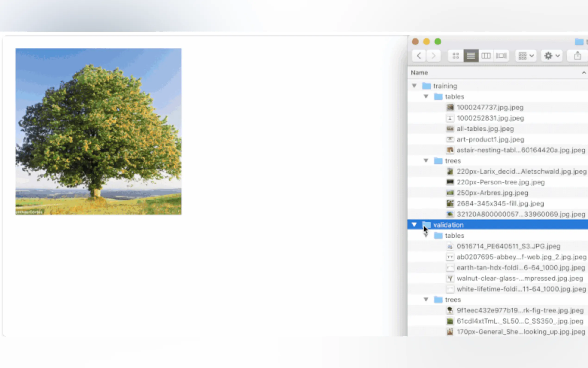Collapse trees folder under training

[426, 161]
